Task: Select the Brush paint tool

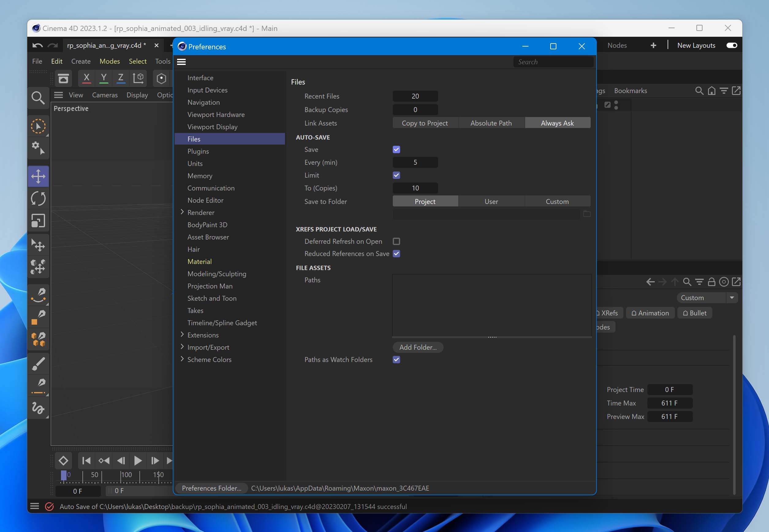Action: point(38,364)
